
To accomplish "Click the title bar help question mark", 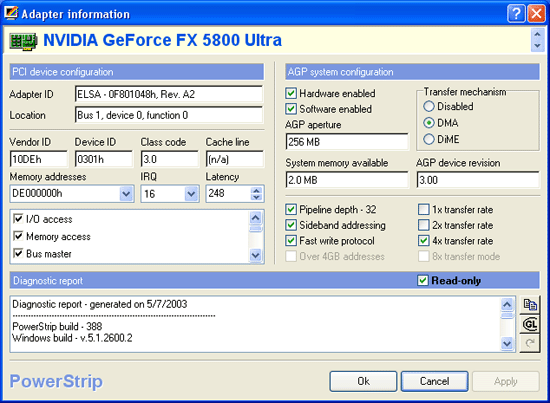I will [x=516, y=14].
